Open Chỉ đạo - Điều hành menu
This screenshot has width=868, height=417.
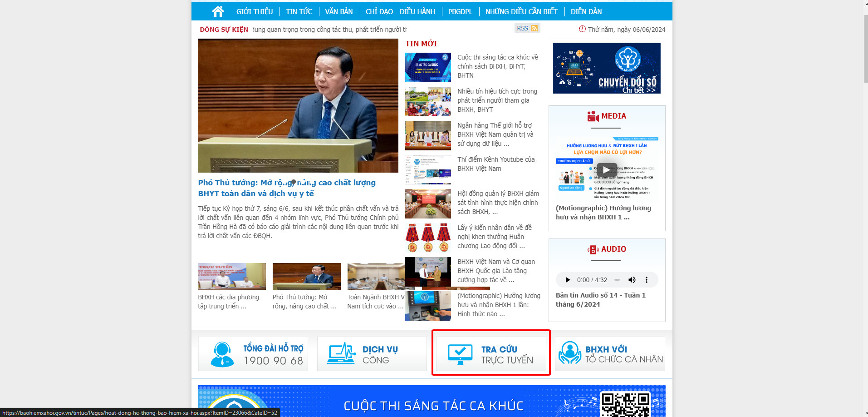[400, 11]
